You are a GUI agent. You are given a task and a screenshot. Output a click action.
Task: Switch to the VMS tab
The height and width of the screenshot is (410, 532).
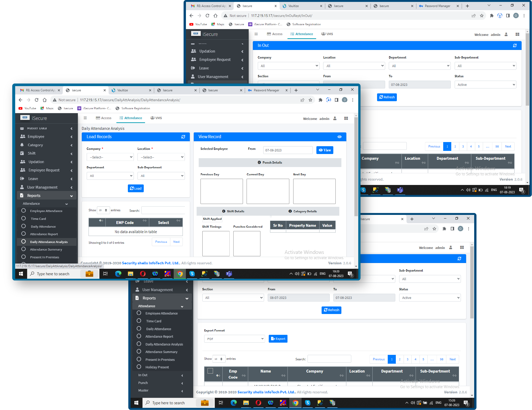tap(156, 118)
